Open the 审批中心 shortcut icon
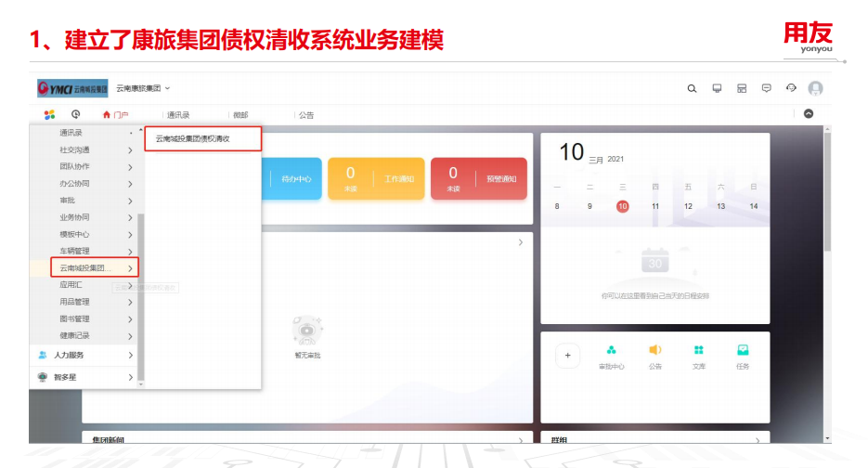 point(611,350)
